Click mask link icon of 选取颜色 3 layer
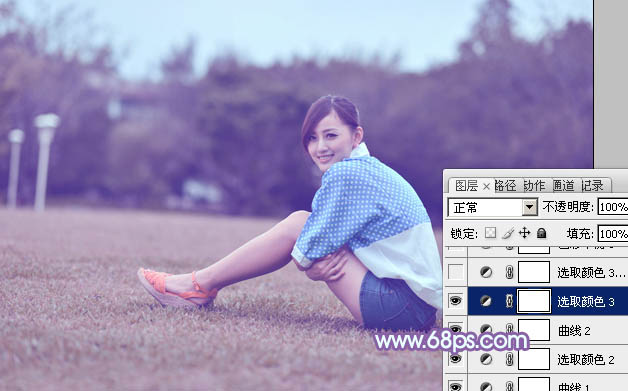This screenshot has width=628, height=391. (x=509, y=301)
